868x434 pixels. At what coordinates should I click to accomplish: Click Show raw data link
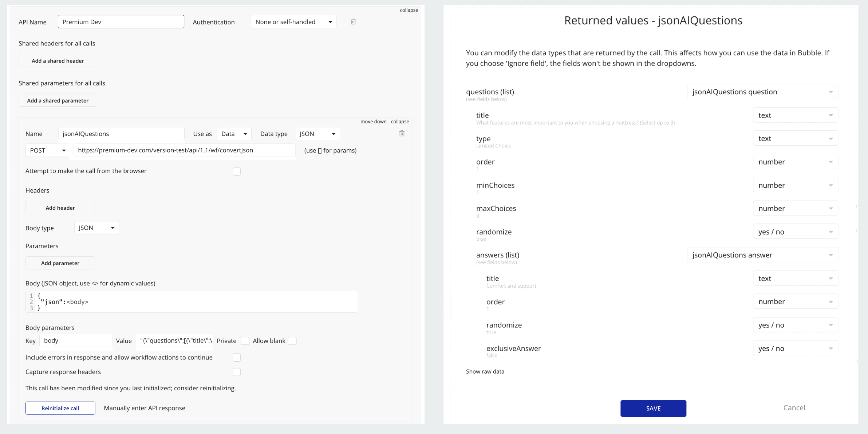pos(485,371)
